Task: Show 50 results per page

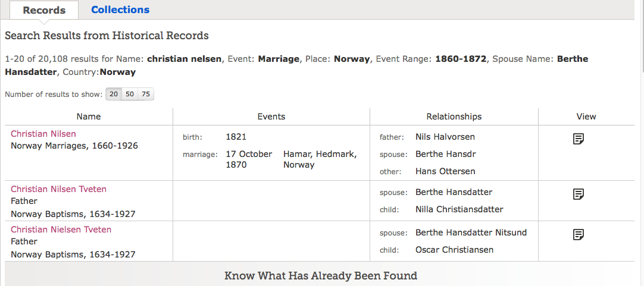Action: pos(130,94)
